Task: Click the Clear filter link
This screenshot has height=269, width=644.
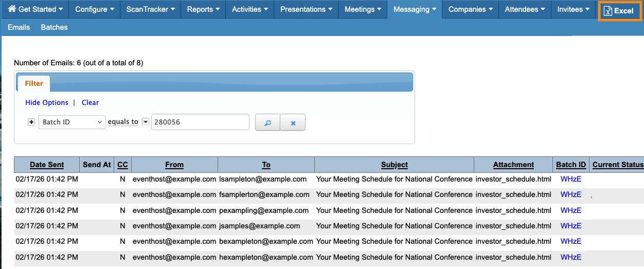Action: 90,102
